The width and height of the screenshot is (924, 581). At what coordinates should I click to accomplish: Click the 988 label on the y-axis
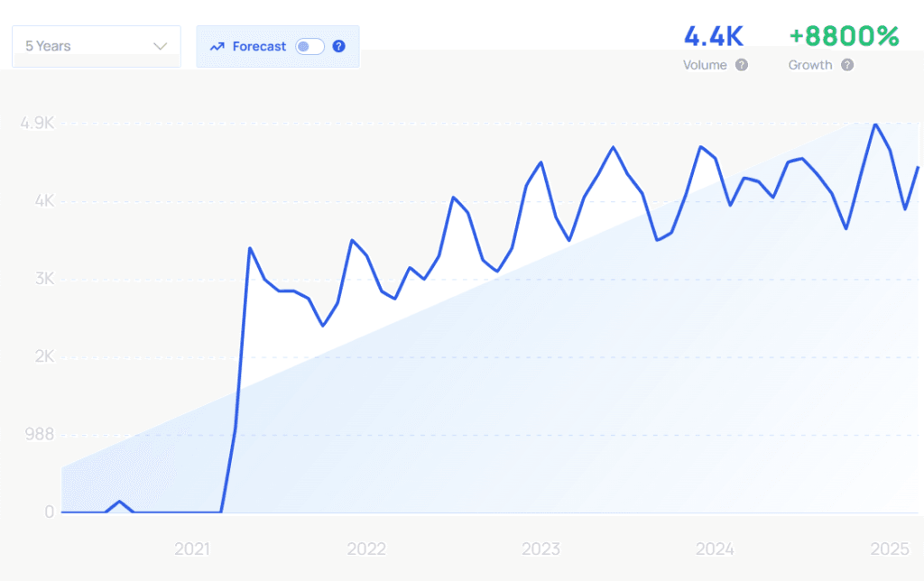click(39, 434)
